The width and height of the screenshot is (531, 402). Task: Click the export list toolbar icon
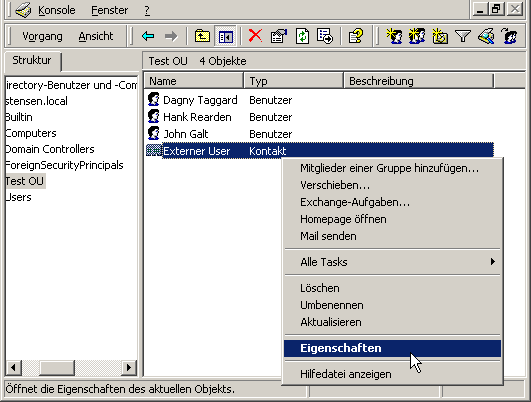point(325,36)
